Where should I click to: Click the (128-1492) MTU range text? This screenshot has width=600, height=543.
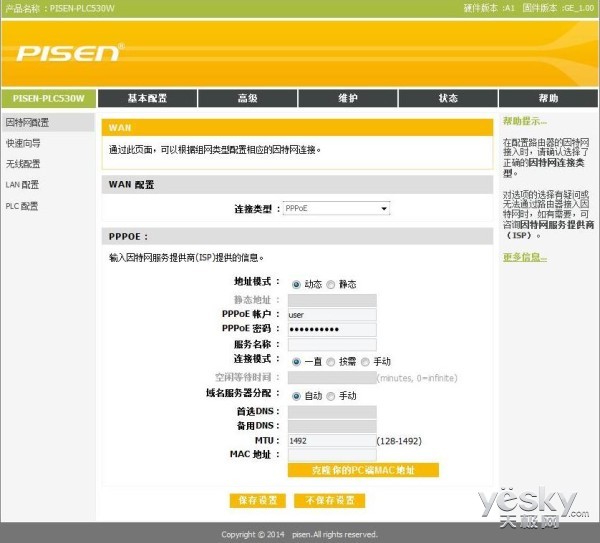[399, 441]
